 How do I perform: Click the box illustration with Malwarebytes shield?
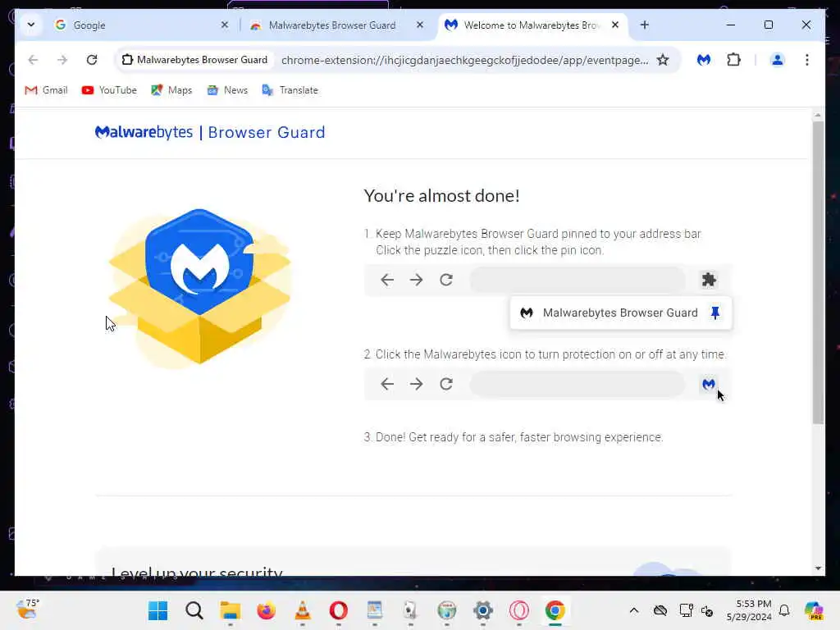200,287
